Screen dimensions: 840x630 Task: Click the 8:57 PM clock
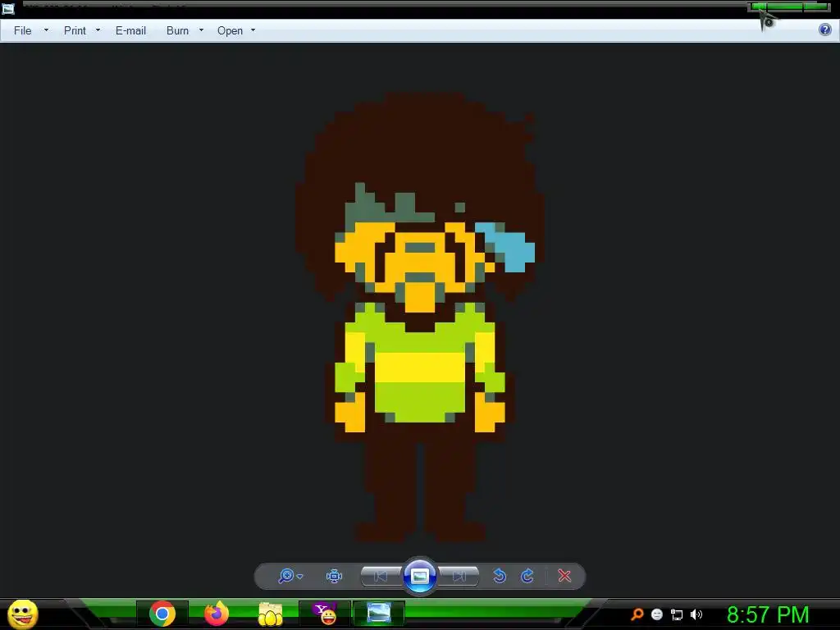[x=768, y=614]
